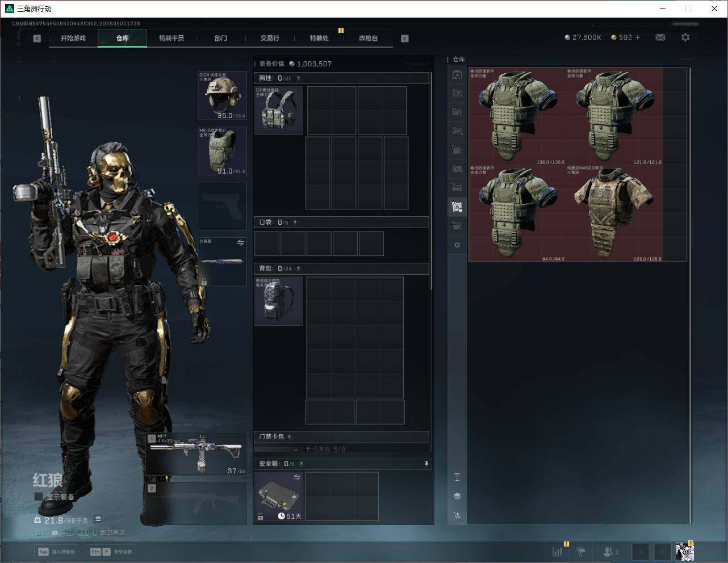
Task: Switch to the 特勤处 tab
Action: [319, 38]
